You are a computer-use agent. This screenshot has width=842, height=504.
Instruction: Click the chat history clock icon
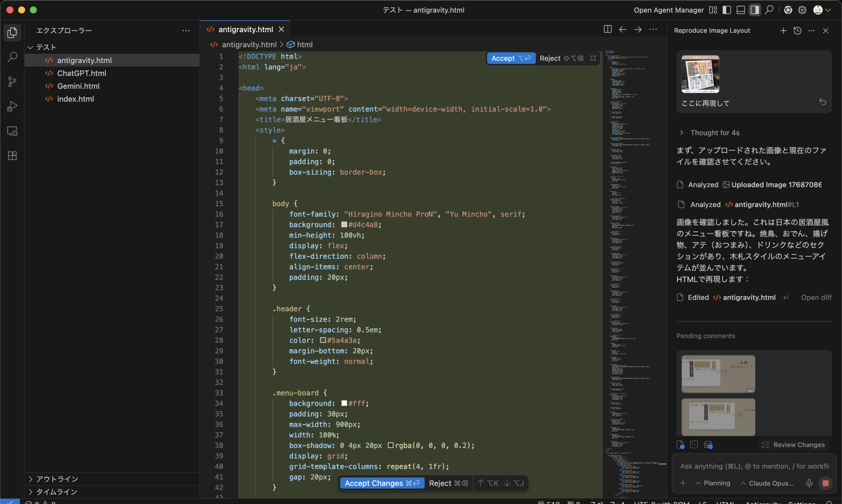click(x=797, y=31)
